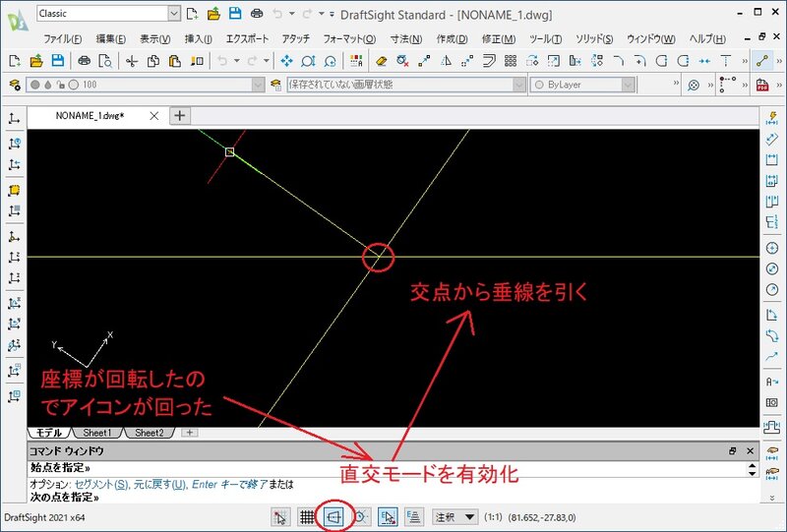
Task: Expand the overflow chevron after the Trim icon
Action: (745, 61)
